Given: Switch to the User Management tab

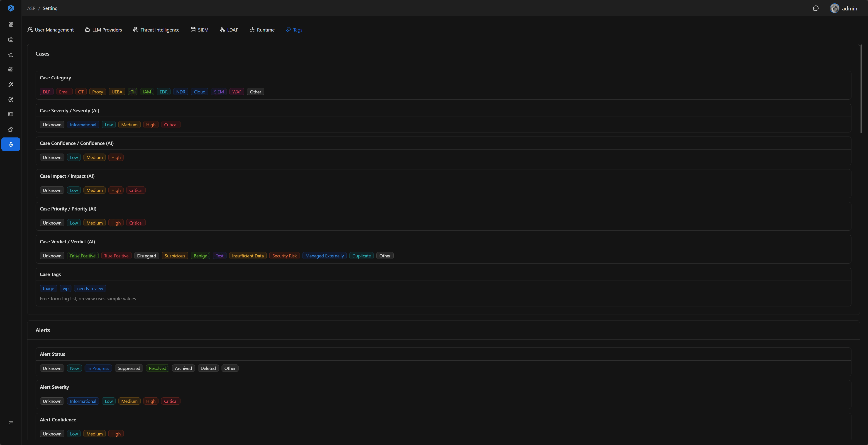Looking at the screenshot, I should click(x=51, y=30).
